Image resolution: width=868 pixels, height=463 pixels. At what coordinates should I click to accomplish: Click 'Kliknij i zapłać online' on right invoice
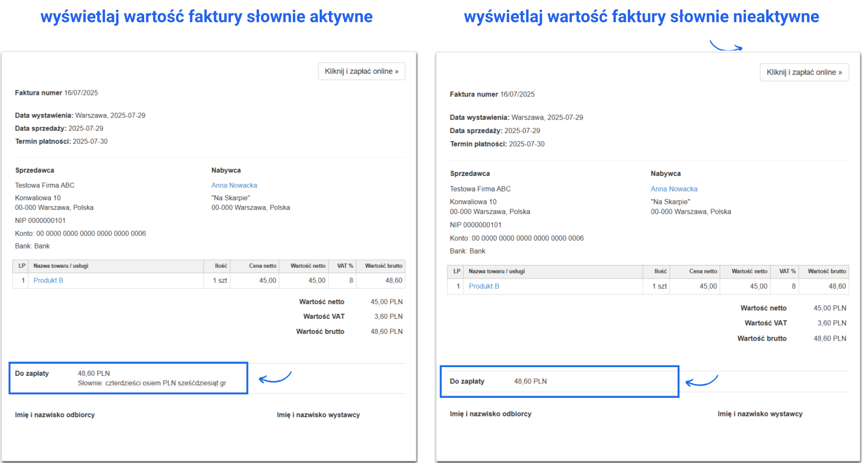tap(804, 72)
